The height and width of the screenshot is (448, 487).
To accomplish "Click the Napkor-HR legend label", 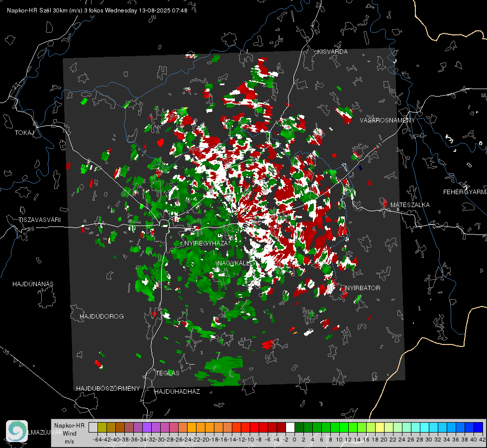I will (x=69, y=425).
